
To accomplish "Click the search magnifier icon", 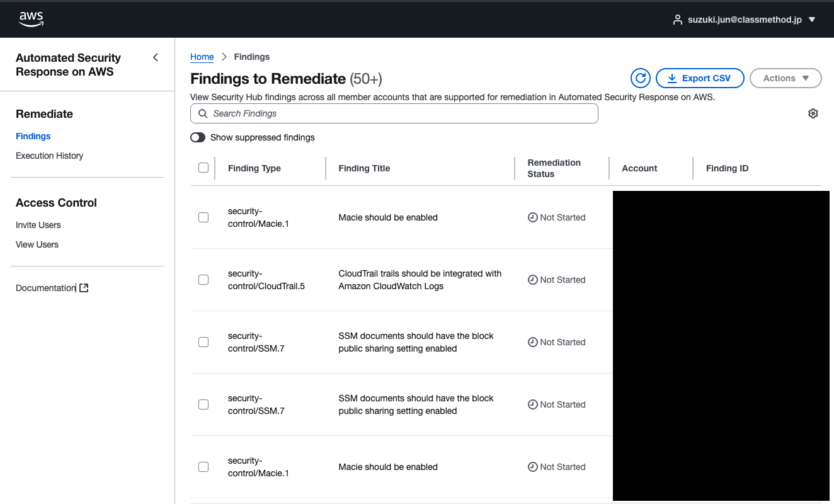I will click(203, 113).
